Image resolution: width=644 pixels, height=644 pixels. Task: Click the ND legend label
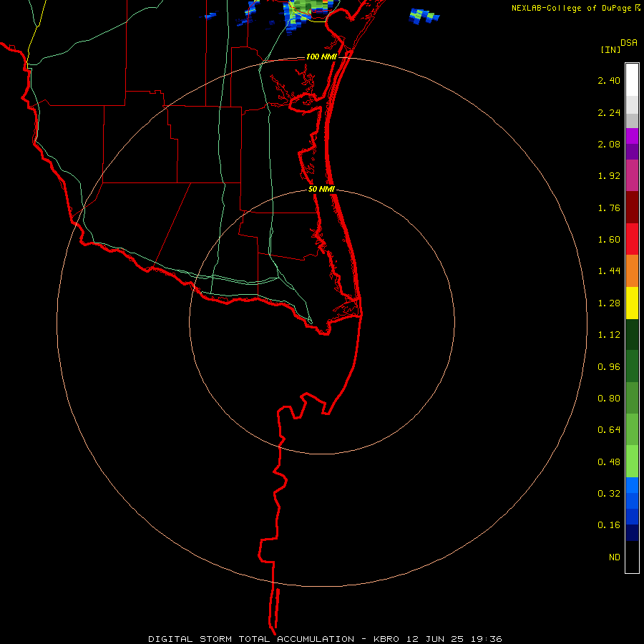[x=615, y=557]
